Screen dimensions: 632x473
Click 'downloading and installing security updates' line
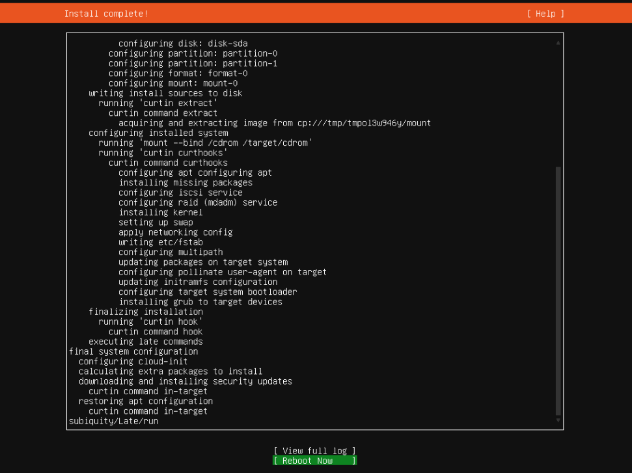pyautogui.click(x=185, y=381)
